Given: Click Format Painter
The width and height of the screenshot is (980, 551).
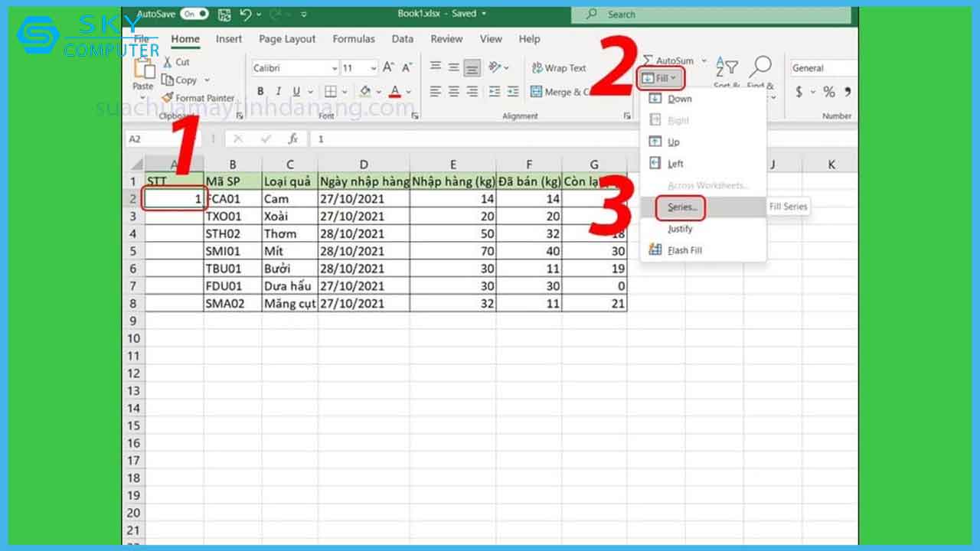Looking at the screenshot, I should point(198,98).
